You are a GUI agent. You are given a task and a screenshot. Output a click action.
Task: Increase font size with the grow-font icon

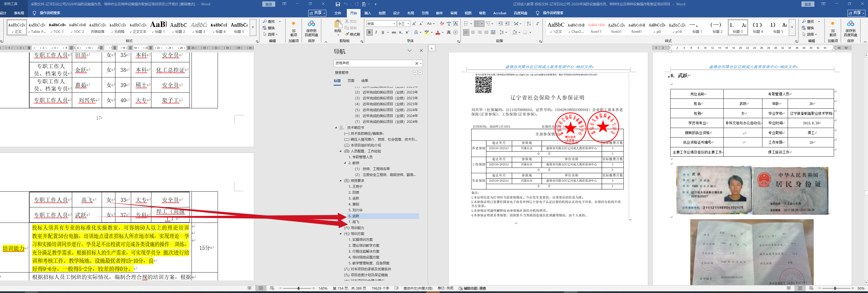(414, 24)
